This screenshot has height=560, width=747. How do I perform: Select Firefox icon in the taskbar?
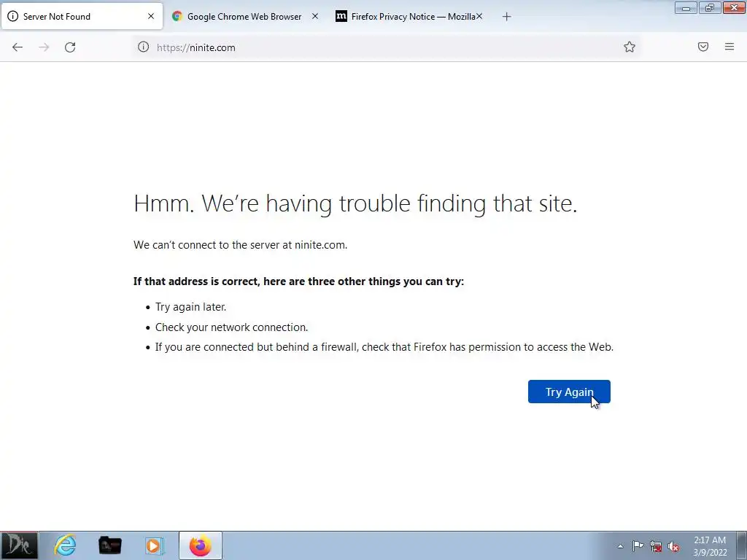point(201,545)
